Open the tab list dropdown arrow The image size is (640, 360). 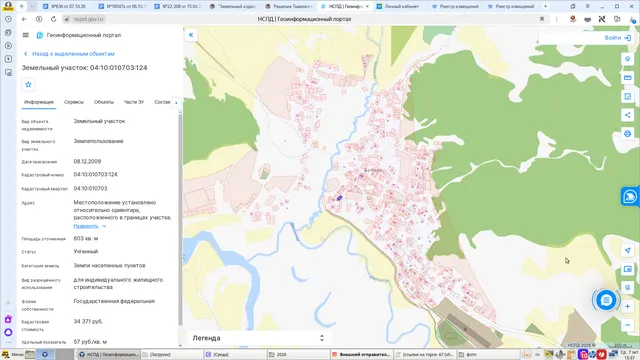pyautogui.click(x=32, y=7)
